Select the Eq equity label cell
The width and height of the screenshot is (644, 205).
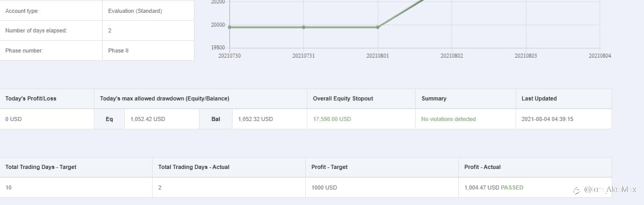pos(109,119)
